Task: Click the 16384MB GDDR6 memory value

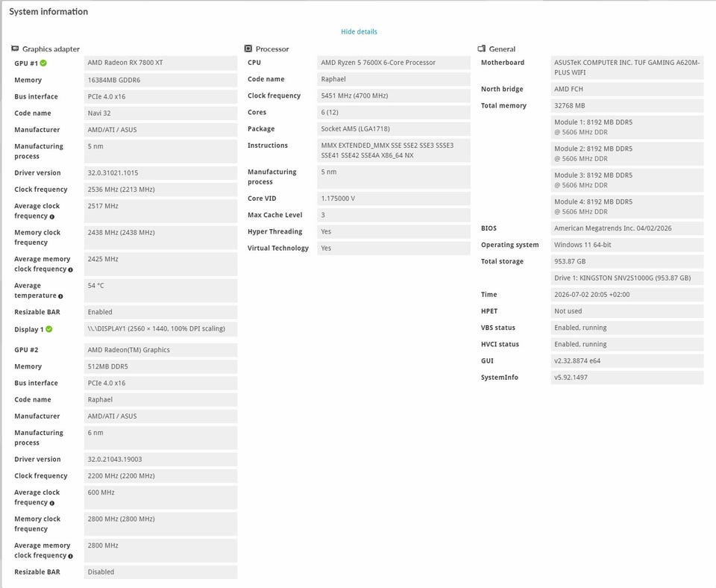Action: click(x=161, y=80)
